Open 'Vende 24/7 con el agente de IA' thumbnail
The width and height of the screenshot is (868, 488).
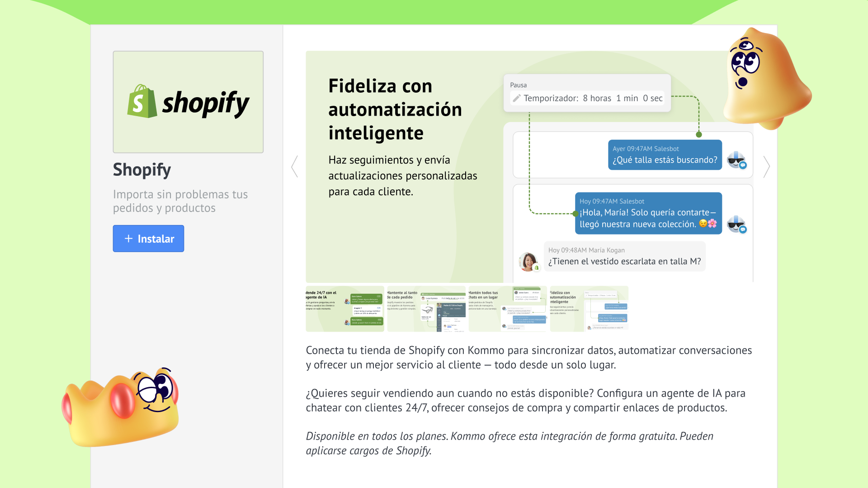click(345, 309)
